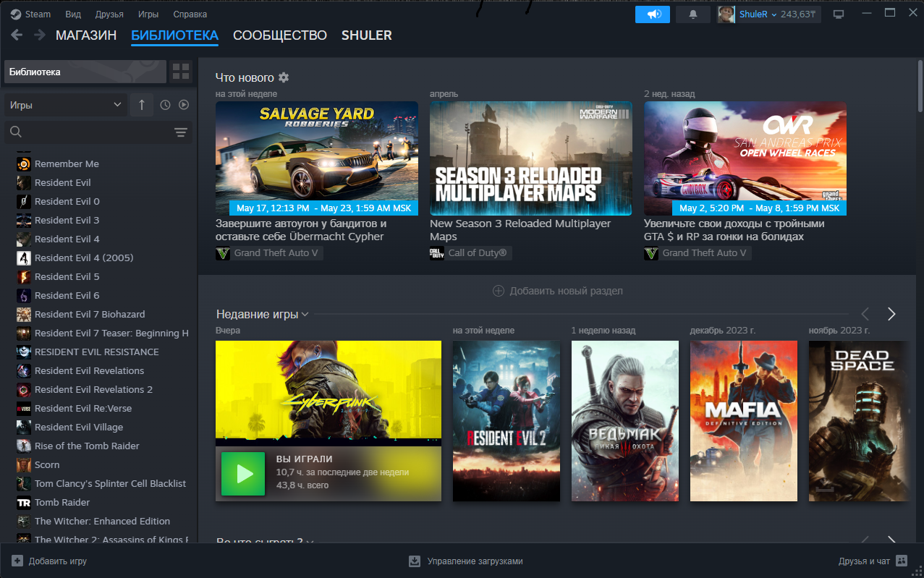924x578 pixels.
Task: Open the collections grid view icon
Action: click(x=181, y=72)
